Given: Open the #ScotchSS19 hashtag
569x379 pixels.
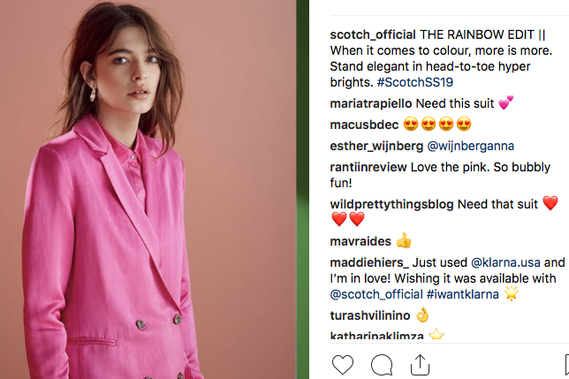Looking at the screenshot, I should pyautogui.click(x=415, y=82).
